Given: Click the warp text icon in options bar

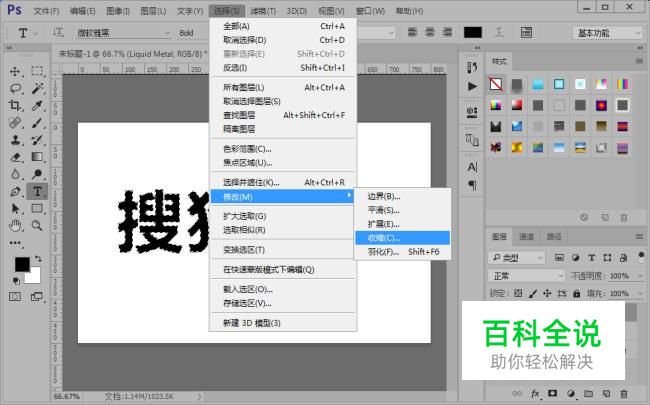Looking at the screenshot, I should 500,32.
